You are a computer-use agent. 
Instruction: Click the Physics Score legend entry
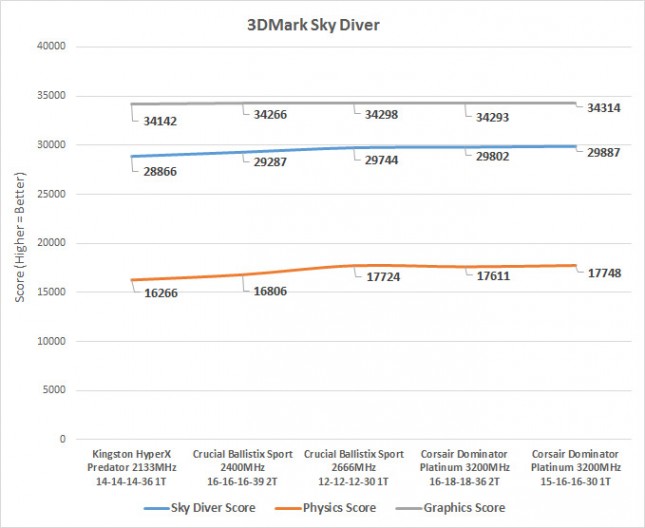point(325,508)
